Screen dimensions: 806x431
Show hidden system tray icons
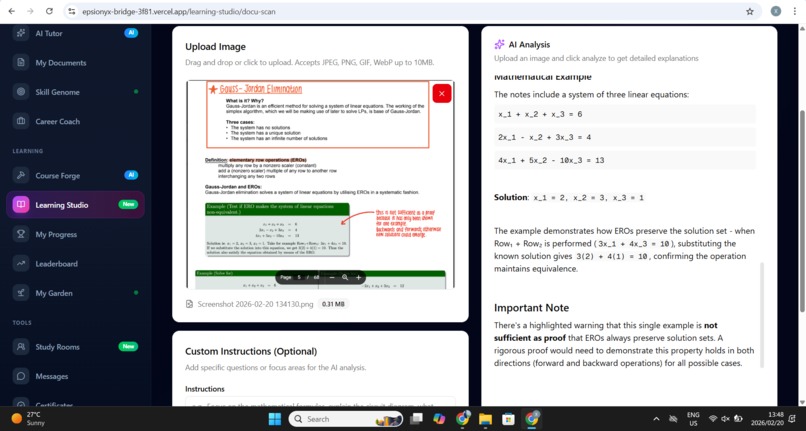click(656, 419)
